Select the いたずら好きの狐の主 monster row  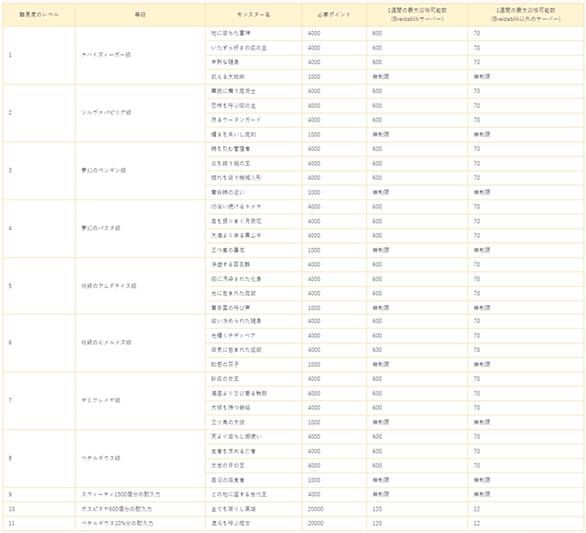395,48
